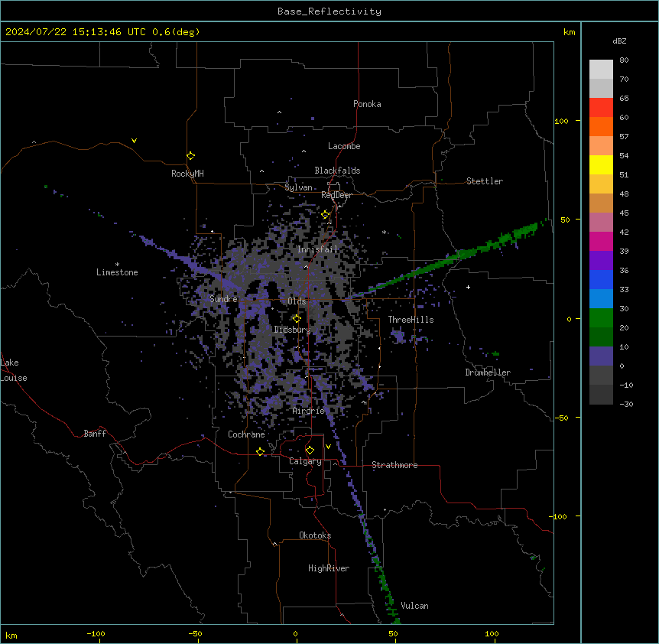Click the 80 value on the dBZ legend

pos(624,60)
